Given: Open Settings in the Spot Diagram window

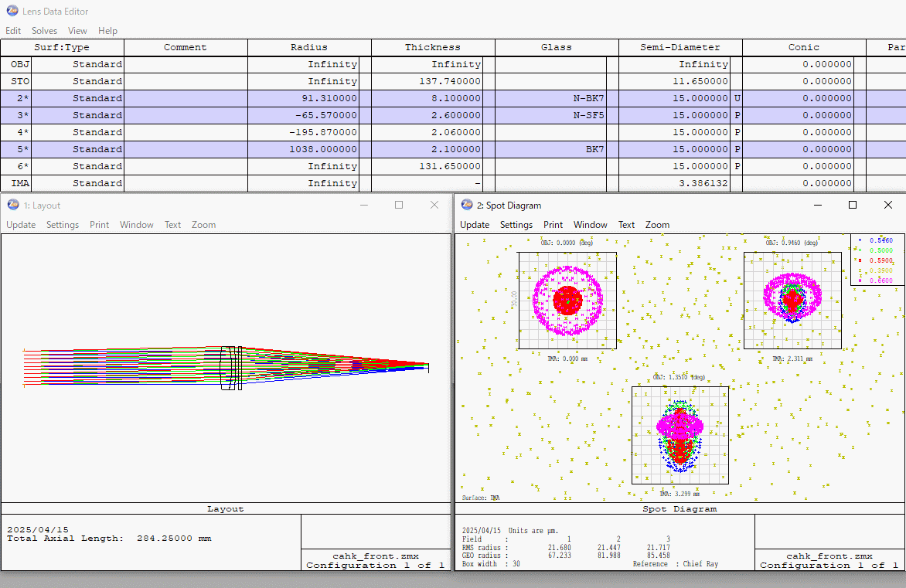Looking at the screenshot, I should coord(516,225).
